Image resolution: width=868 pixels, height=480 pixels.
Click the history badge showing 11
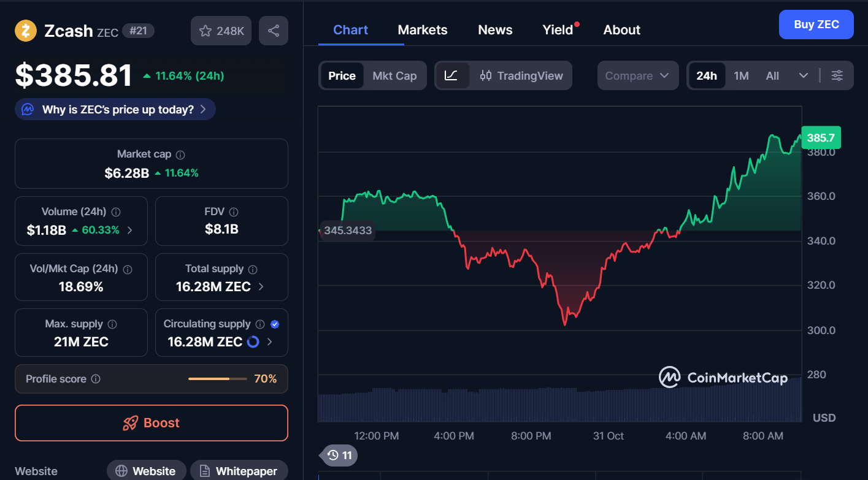click(339, 455)
